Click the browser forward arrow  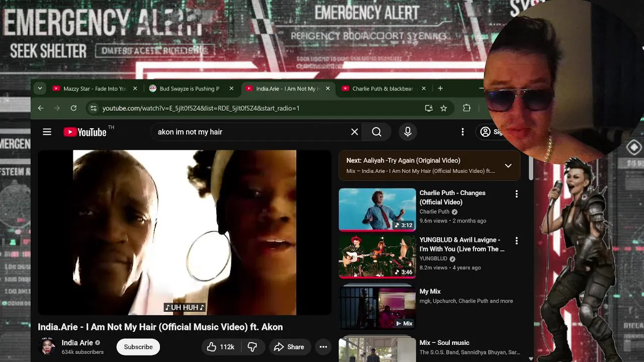coord(57,108)
